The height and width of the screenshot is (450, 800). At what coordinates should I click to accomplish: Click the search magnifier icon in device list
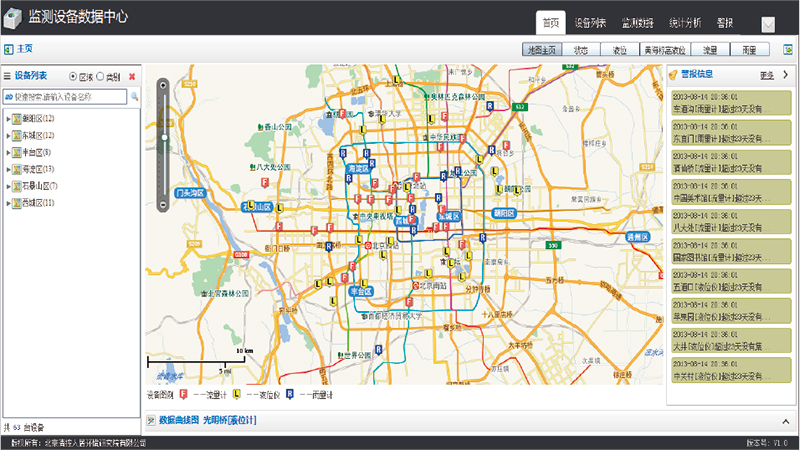coord(133,97)
